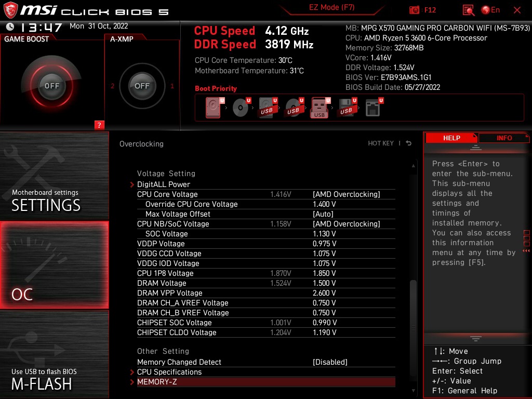Click the clock icon beside the time
Viewport: 532px width, 399px height.
click(10, 26)
